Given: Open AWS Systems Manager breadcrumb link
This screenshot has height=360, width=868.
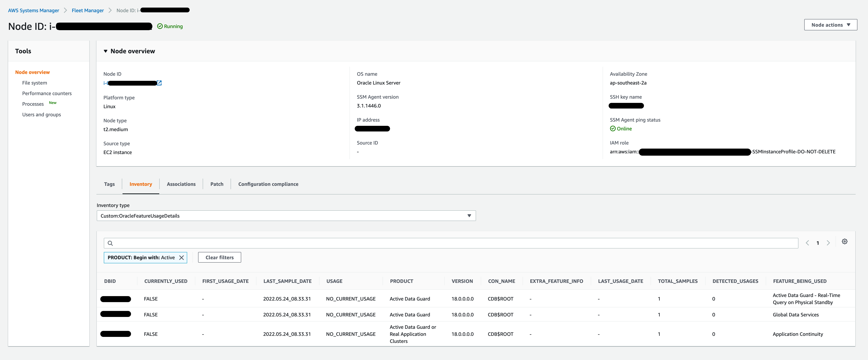Looking at the screenshot, I should pyautogui.click(x=33, y=10).
